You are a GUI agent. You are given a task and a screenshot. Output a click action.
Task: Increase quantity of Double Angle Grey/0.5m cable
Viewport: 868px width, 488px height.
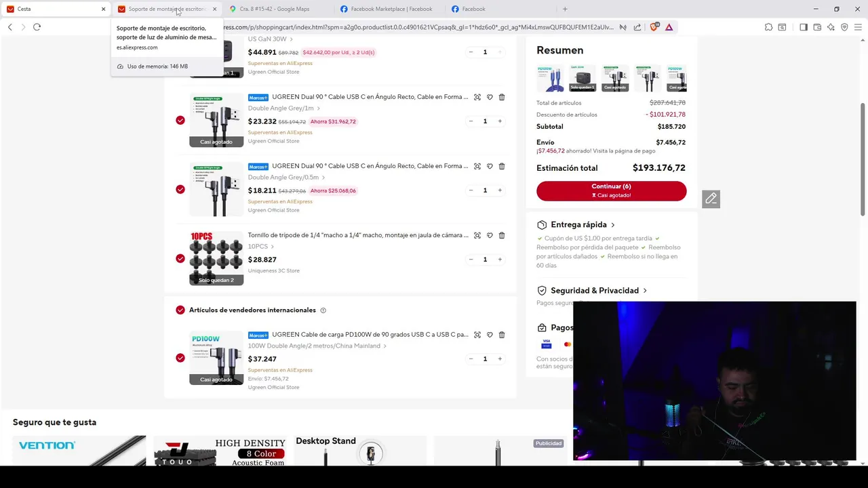500,190
